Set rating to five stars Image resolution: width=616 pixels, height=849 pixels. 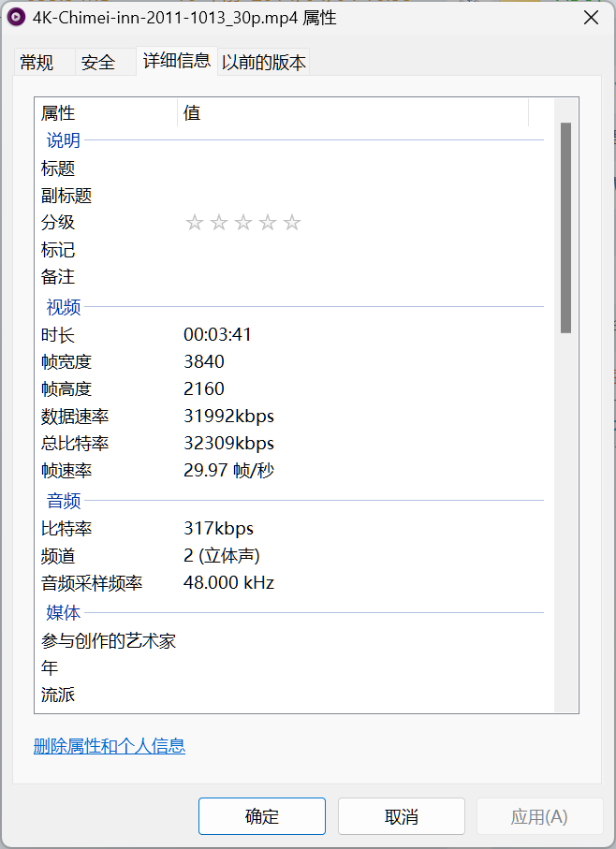point(292,223)
